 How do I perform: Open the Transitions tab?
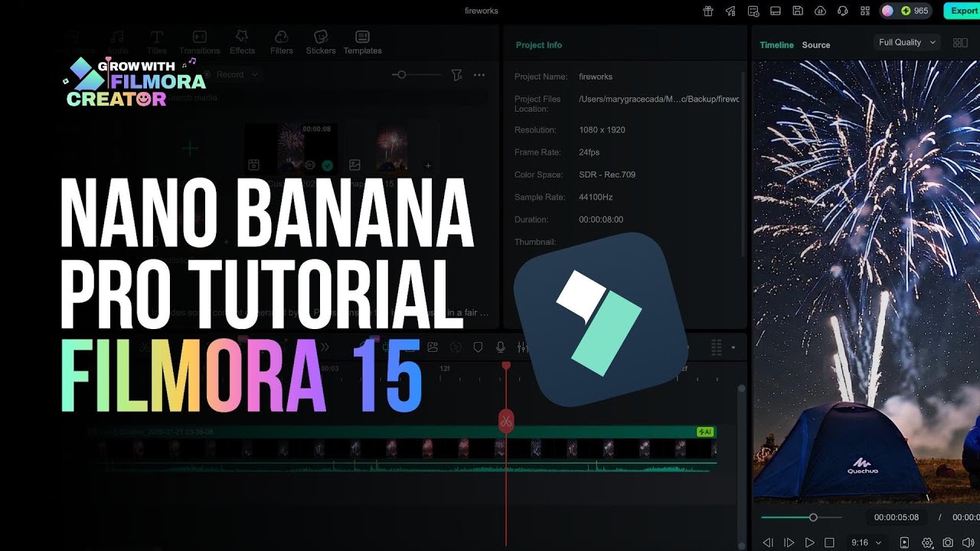[199, 43]
